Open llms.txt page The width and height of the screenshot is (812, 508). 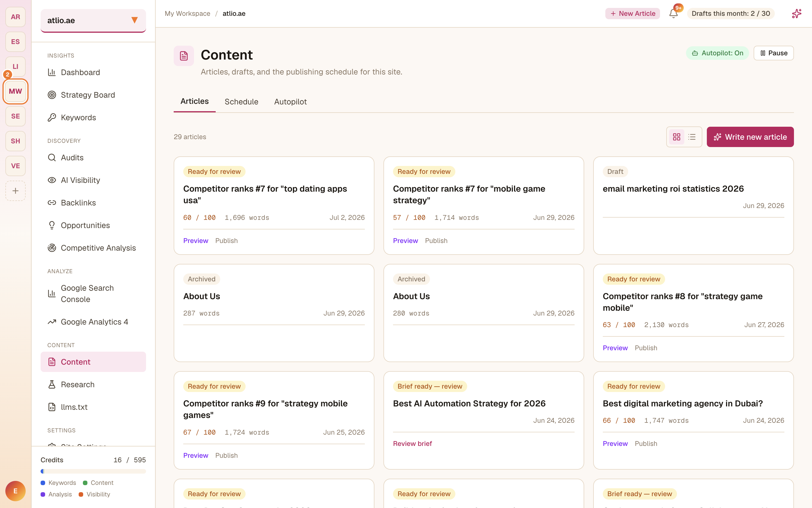coord(93,407)
